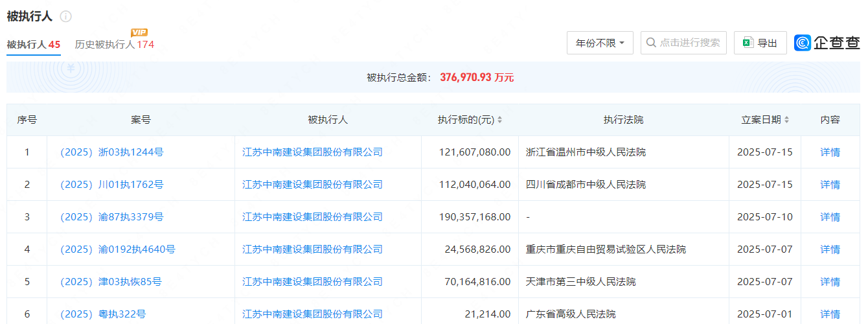Export the list with 导出 button
This screenshot has height=324, width=868.
pos(760,43)
